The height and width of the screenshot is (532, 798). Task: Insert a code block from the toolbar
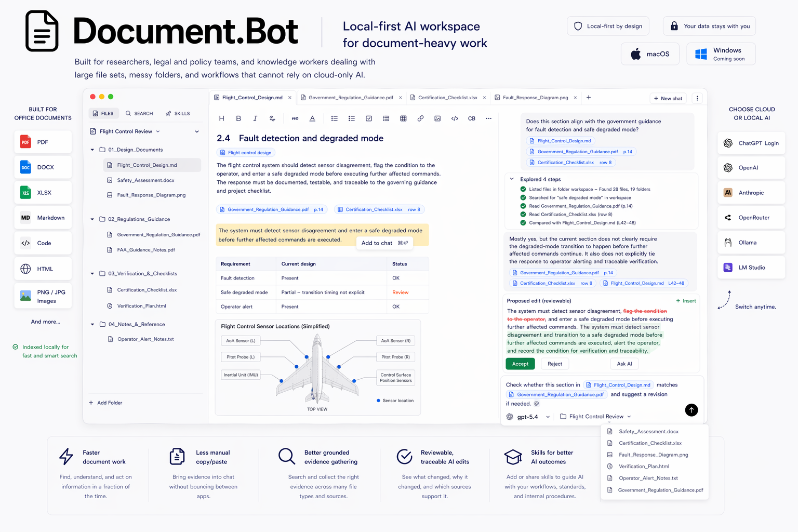click(455, 118)
